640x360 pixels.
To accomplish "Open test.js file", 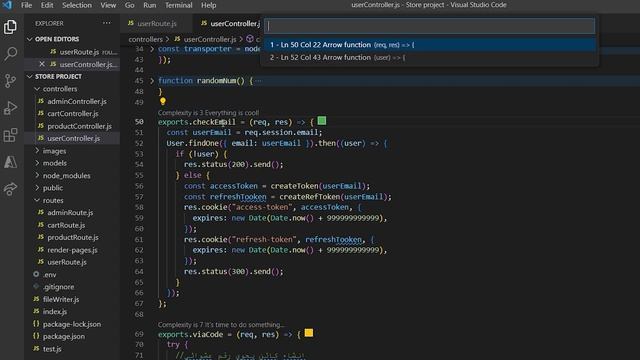I will [x=72, y=349].
